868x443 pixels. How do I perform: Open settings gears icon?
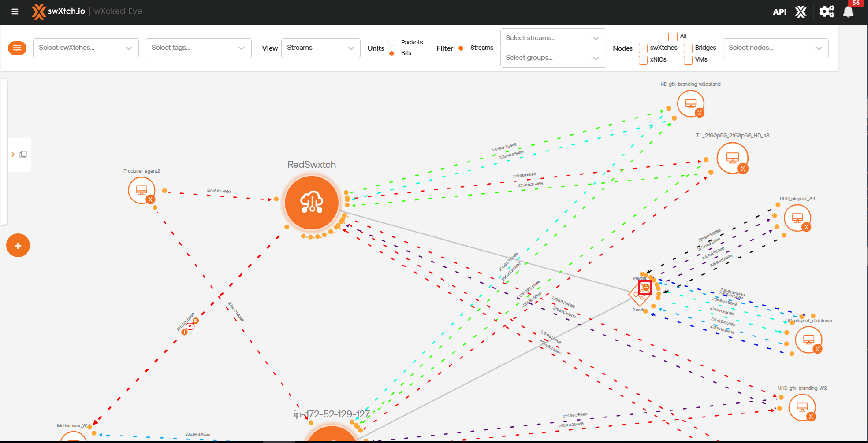[827, 11]
